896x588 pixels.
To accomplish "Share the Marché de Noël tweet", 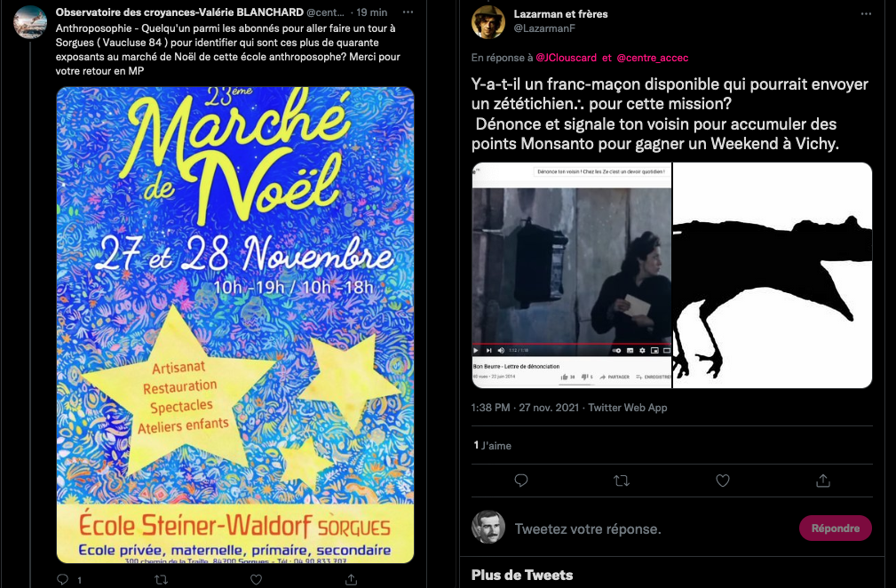I will (351, 579).
